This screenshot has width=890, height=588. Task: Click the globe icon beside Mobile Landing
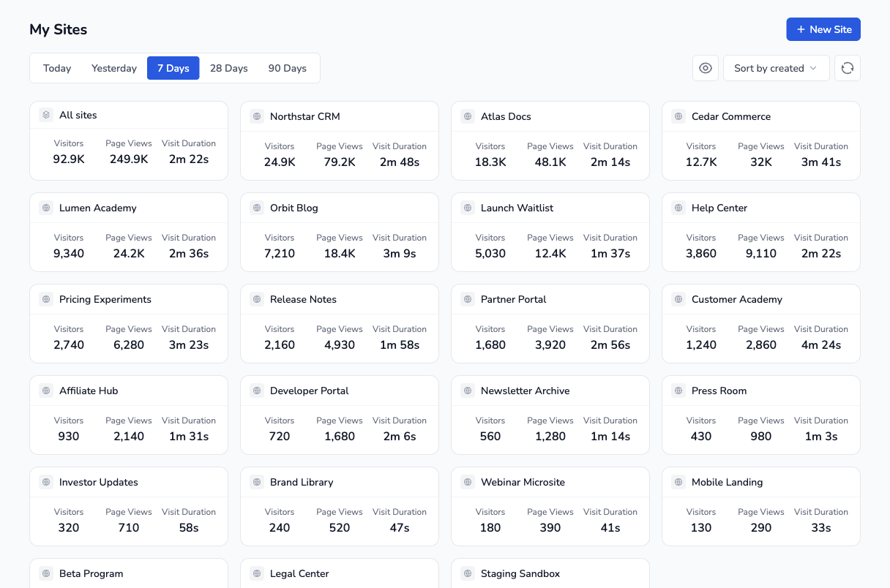pyautogui.click(x=678, y=482)
